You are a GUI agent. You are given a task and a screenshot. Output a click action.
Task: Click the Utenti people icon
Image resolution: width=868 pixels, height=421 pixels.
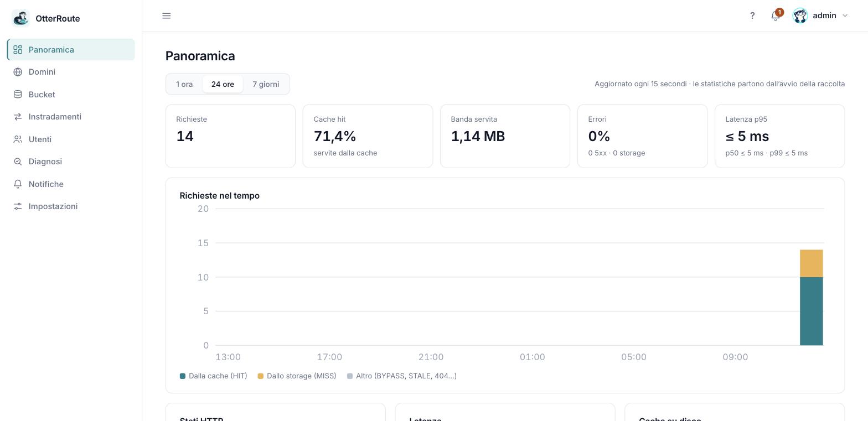click(x=18, y=139)
